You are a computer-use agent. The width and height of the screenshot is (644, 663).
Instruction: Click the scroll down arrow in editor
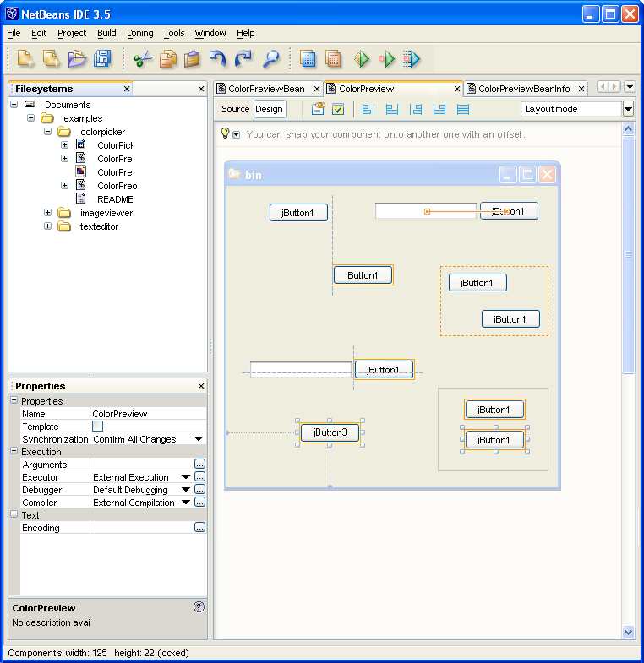pyautogui.click(x=628, y=632)
